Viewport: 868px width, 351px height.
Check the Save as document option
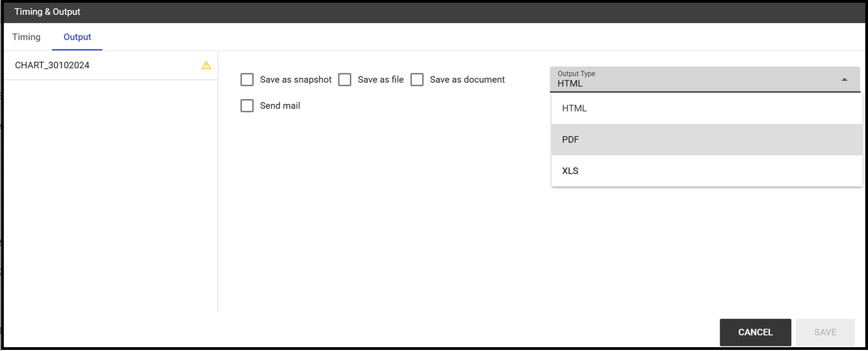[417, 80]
